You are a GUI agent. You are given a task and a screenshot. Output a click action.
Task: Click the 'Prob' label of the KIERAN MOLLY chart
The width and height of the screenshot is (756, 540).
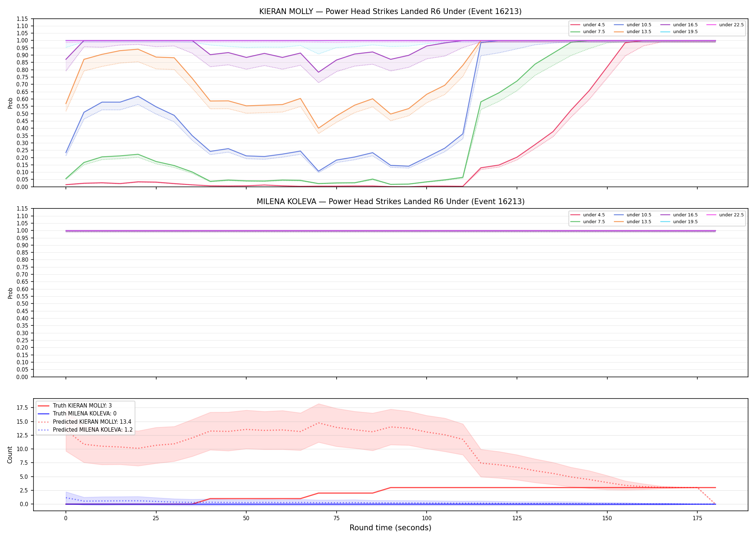(10, 103)
